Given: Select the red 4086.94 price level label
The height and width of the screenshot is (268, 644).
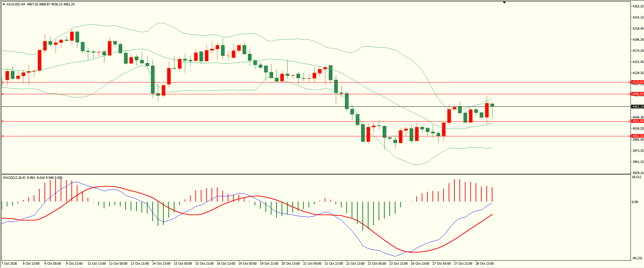Looking at the screenshot, I should [x=638, y=94].
